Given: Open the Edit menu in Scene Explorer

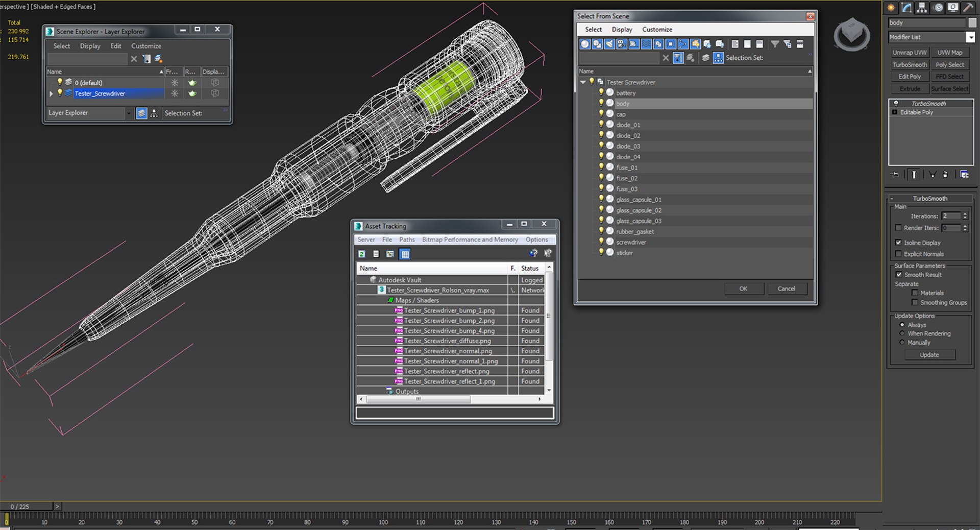Looking at the screenshot, I should [x=116, y=46].
